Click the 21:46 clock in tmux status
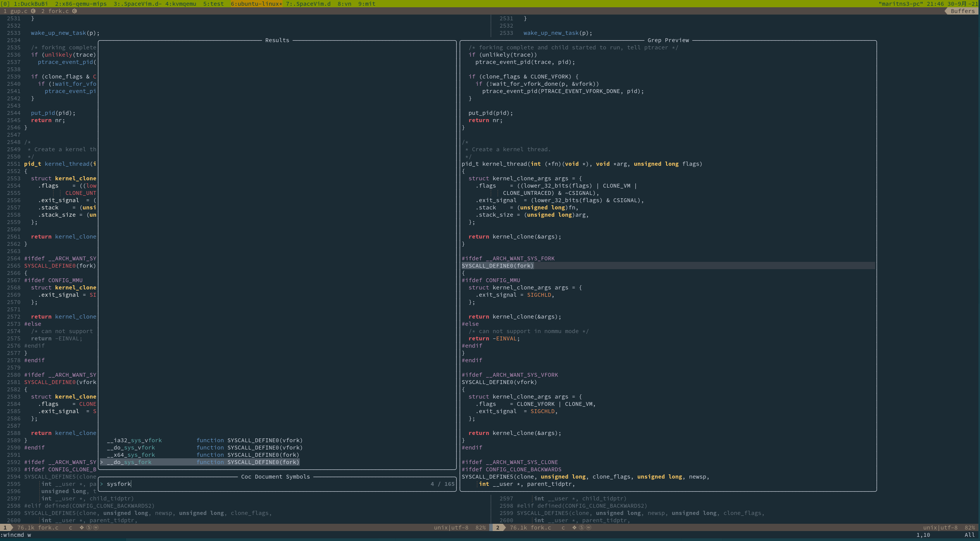 click(935, 4)
